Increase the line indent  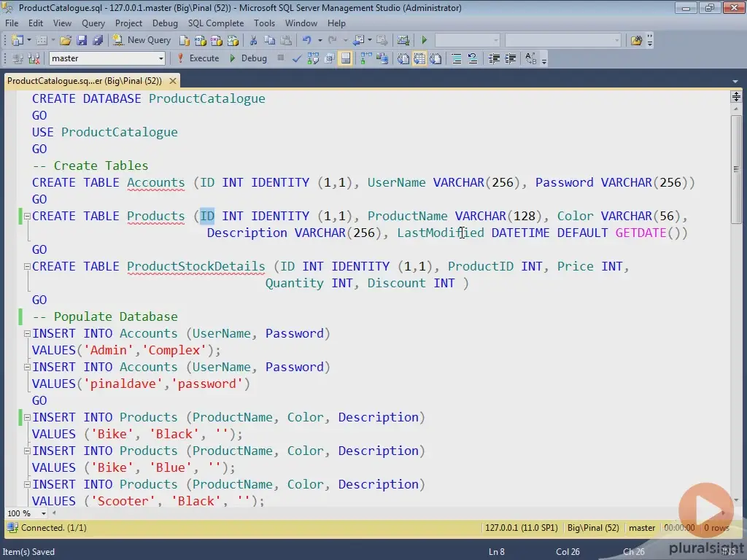[510, 58]
